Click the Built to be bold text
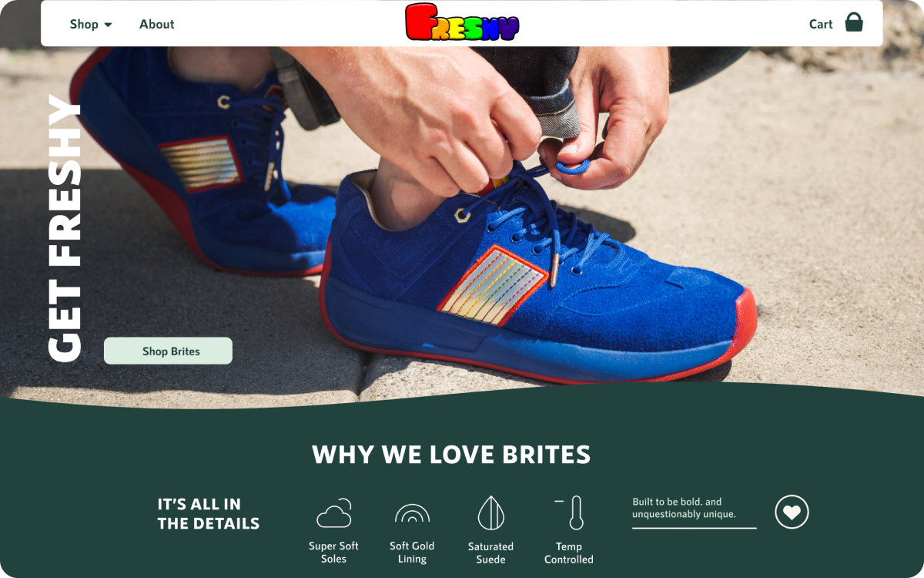924x578 pixels. [684, 508]
